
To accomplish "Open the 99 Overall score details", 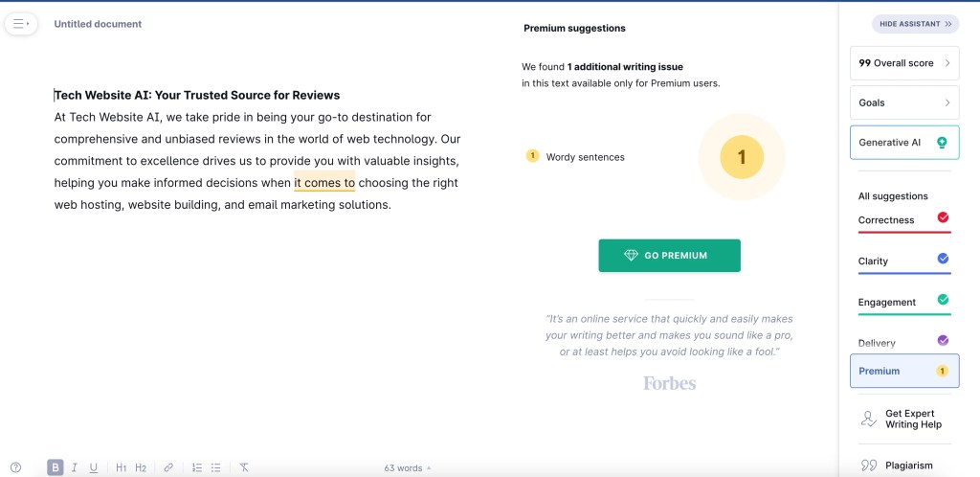I will pos(904,63).
